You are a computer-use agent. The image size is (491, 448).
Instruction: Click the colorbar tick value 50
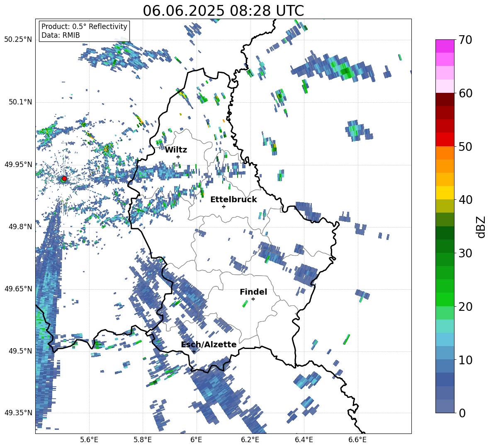[x=465, y=146]
